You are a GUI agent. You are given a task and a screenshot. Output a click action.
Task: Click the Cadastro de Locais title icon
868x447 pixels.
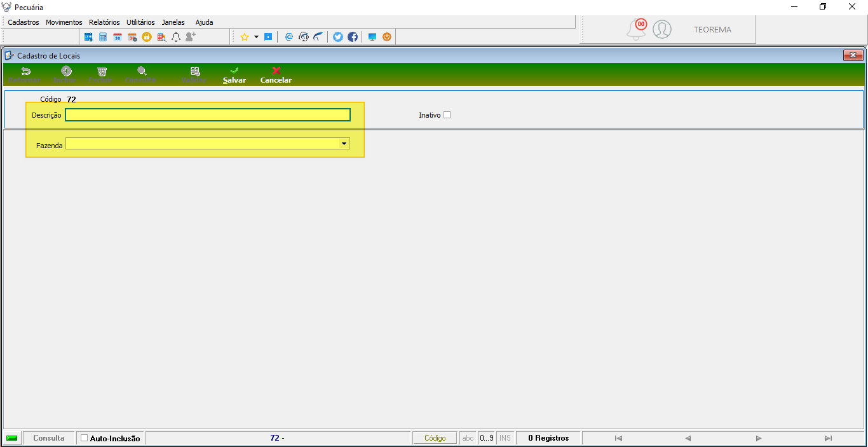click(10, 55)
